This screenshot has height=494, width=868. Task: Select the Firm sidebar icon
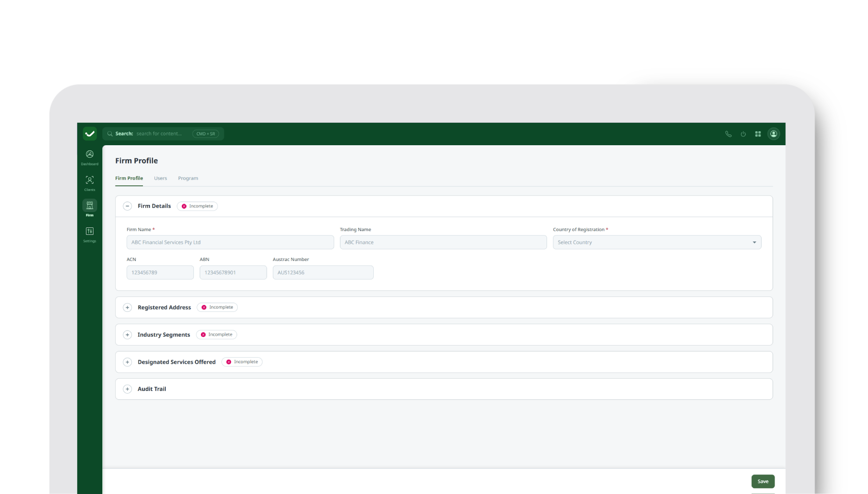tap(90, 208)
